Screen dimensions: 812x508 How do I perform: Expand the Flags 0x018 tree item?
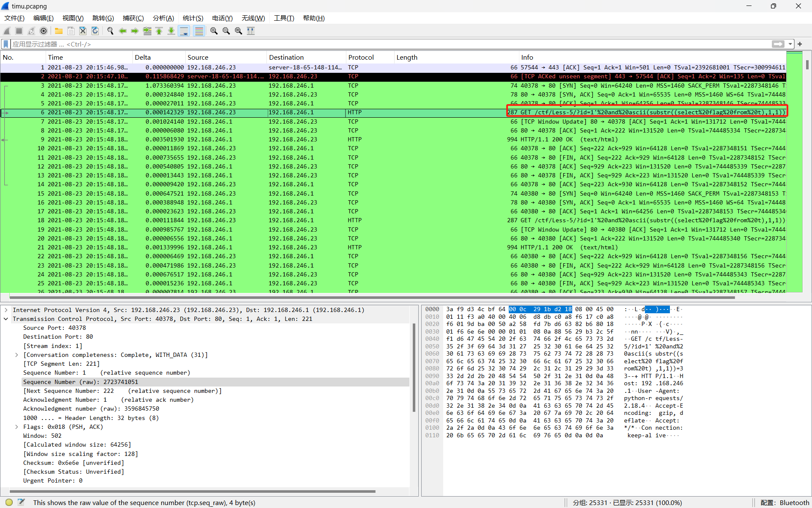[x=16, y=427]
